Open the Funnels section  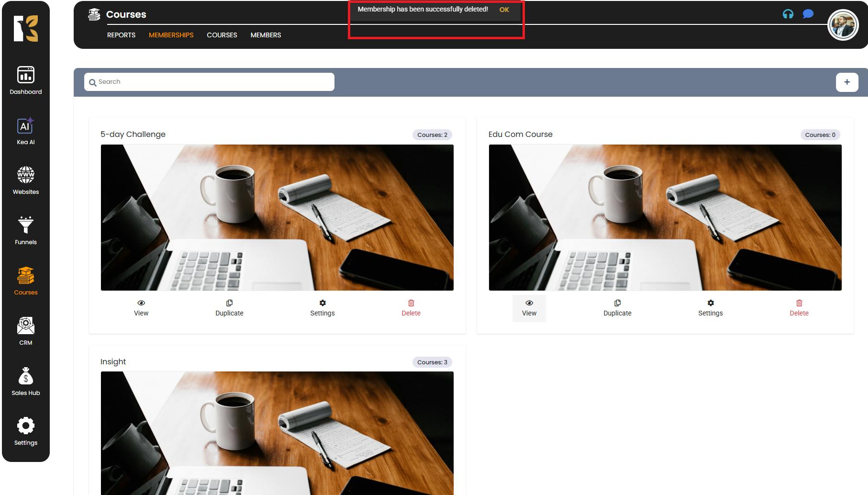coord(26,231)
